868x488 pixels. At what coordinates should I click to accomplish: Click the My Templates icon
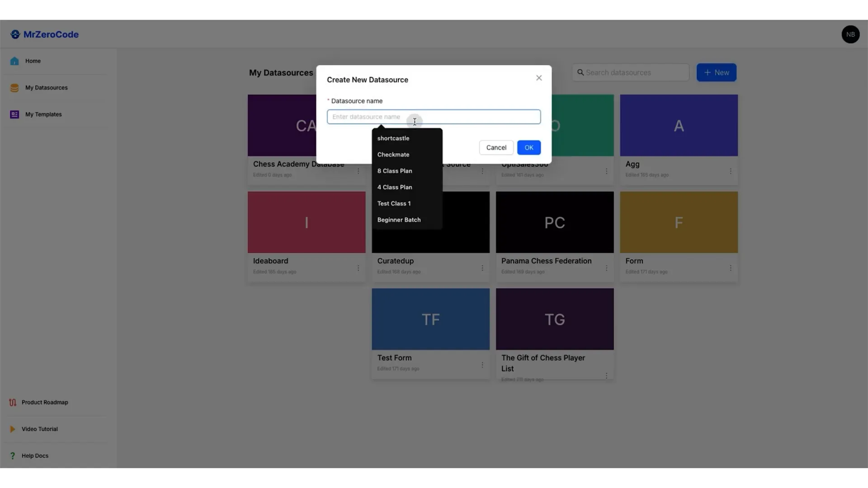(x=14, y=114)
